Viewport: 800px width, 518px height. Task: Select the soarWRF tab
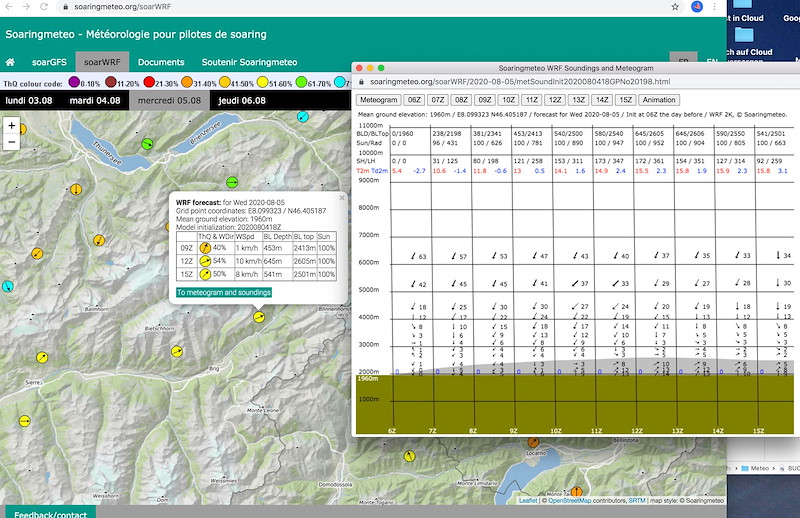(x=102, y=62)
